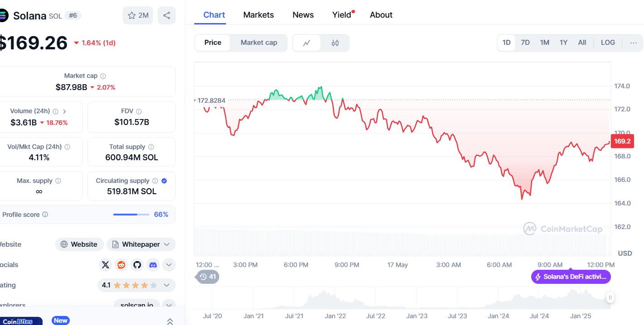Switch to the Markets tab
This screenshot has height=325, width=644.
pyautogui.click(x=258, y=15)
